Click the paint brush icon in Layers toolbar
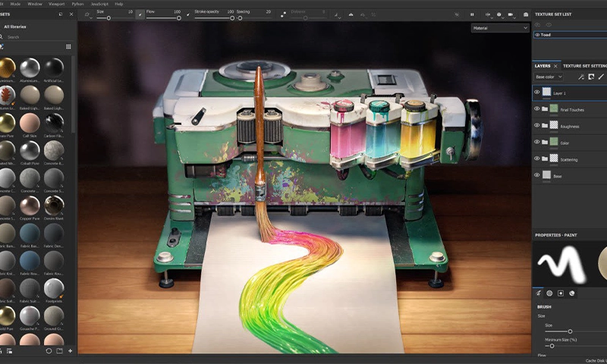The image size is (607, 364). pos(601,77)
